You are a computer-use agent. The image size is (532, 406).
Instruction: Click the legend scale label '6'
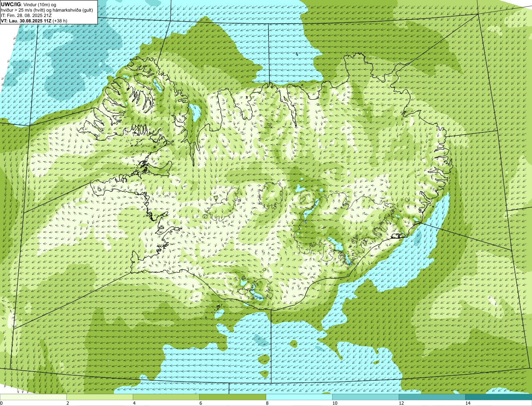pyautogui.click(x=201, y=403)
